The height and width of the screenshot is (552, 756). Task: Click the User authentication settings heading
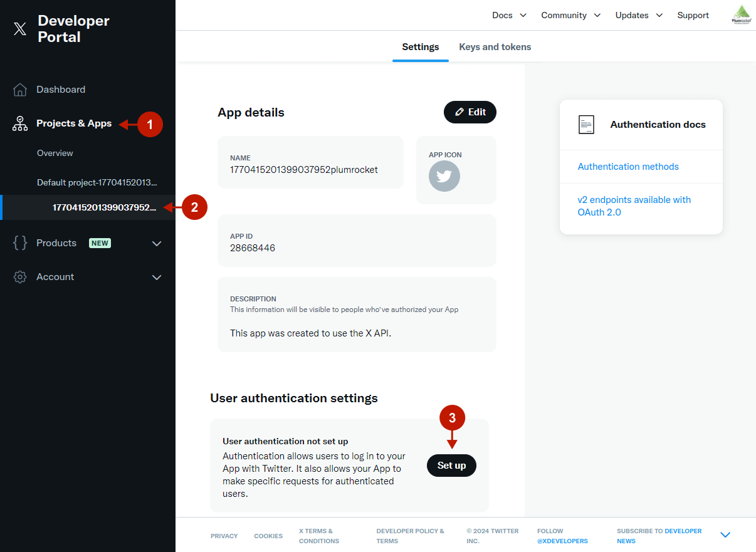294,398
